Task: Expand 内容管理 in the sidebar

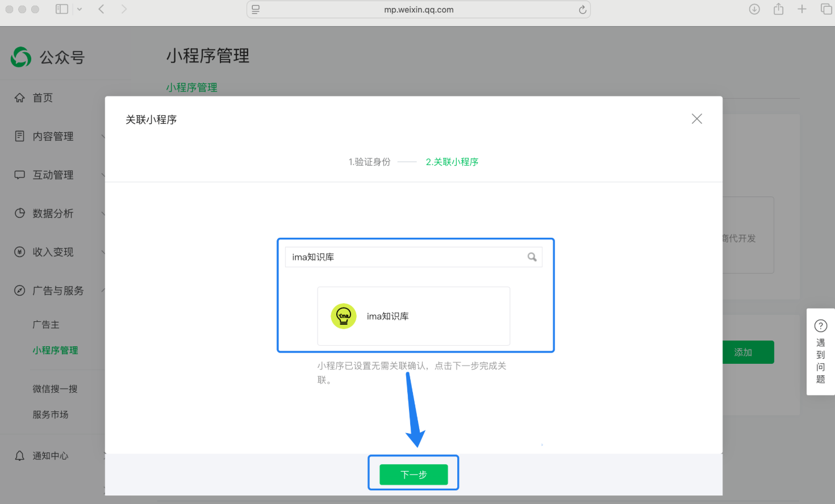Action: 53,136
